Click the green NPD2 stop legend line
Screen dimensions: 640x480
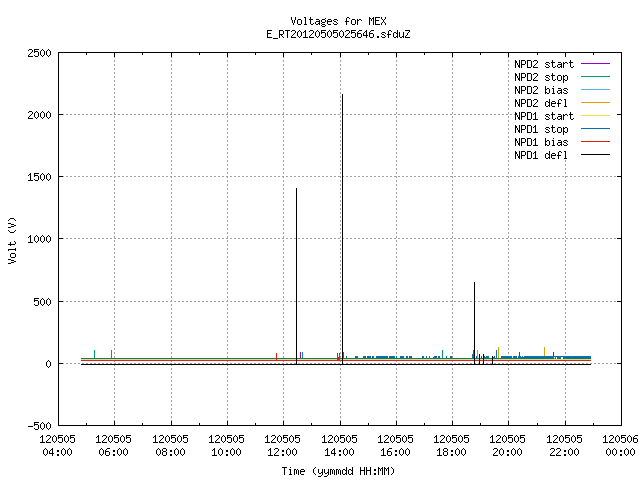[x=595, y=77]
